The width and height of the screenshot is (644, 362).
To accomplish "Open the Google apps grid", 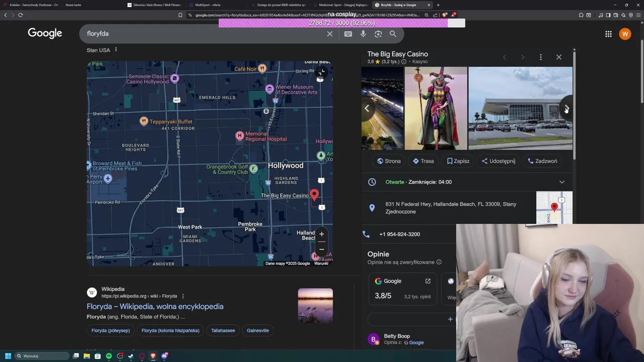I will click(x=608, y=34).
